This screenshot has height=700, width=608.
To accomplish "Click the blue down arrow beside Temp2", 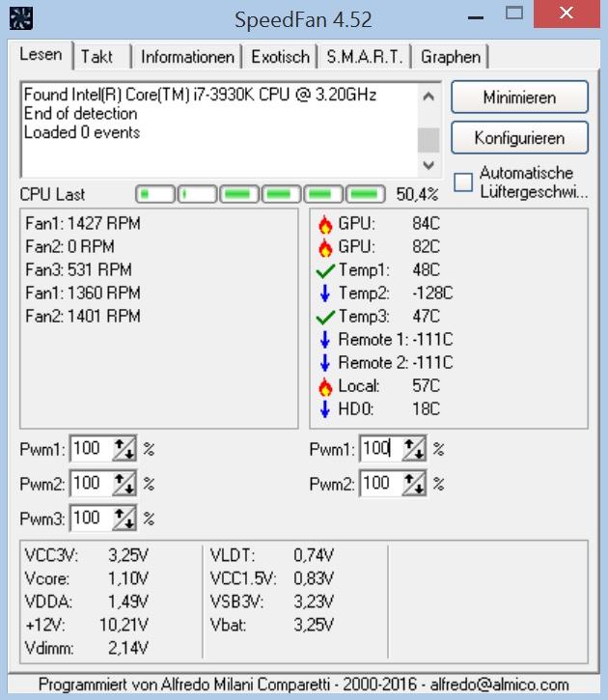I will 324,294.
